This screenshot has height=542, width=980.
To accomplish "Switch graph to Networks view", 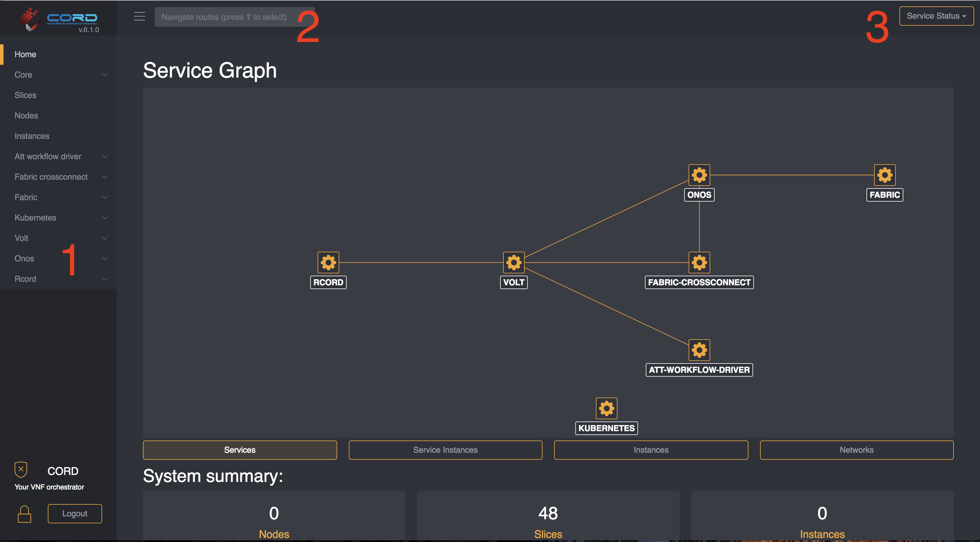I will [856, 450].
